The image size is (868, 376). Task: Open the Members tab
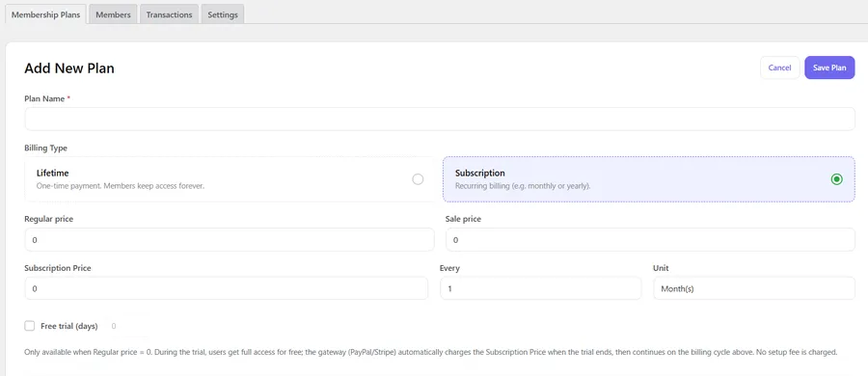113,14
